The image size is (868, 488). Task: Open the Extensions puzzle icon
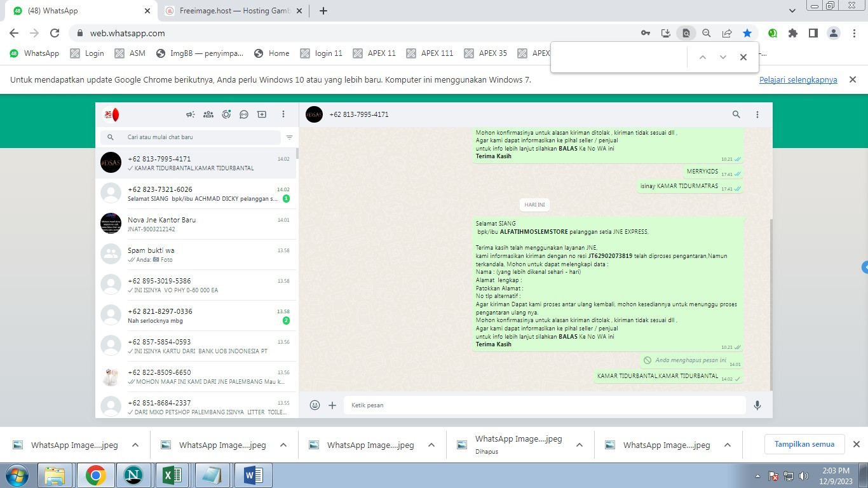(792, 33)
